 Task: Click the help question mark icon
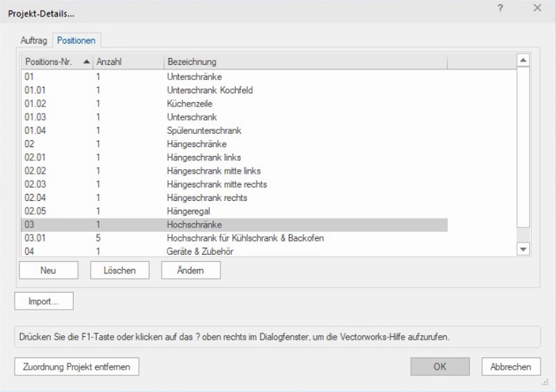point(500,8)
